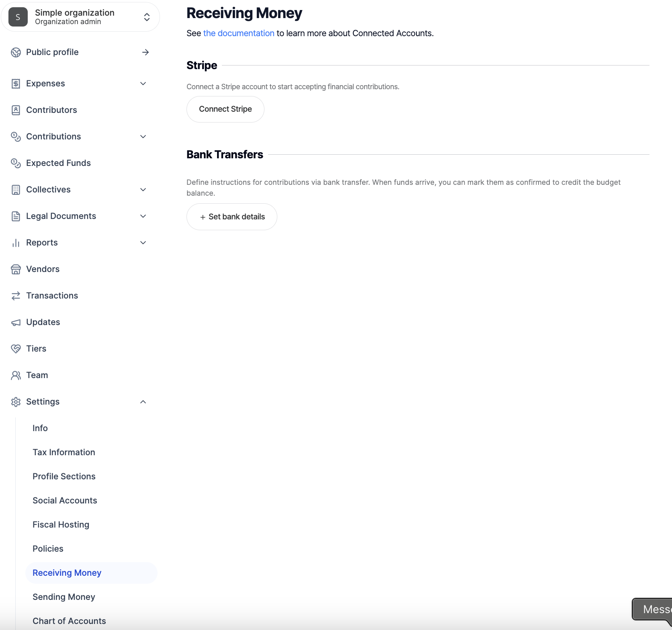Click the Expected Funds coins icon
672x630 pixels.
click(x=16, y=163)
